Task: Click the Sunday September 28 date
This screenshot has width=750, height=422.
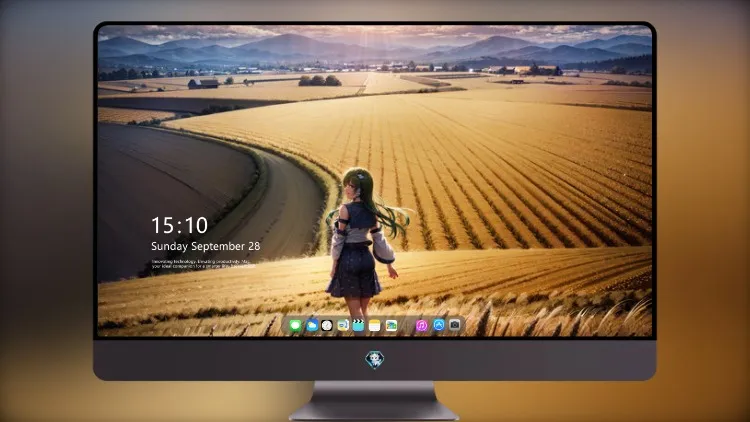Action: tap(206, 246)
